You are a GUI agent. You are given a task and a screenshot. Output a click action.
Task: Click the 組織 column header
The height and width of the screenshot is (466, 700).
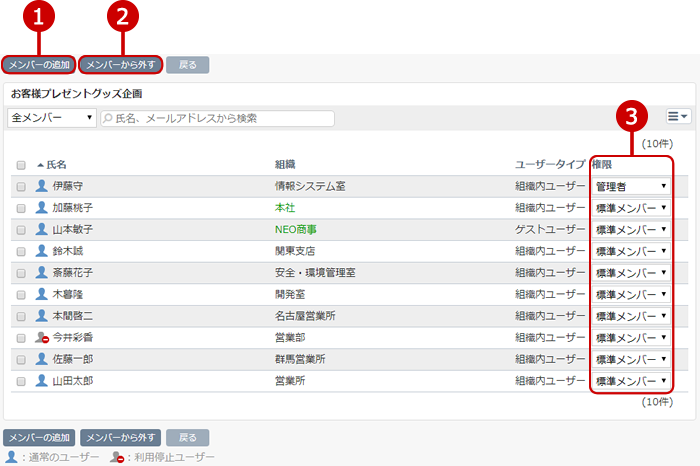coord(285,164)
